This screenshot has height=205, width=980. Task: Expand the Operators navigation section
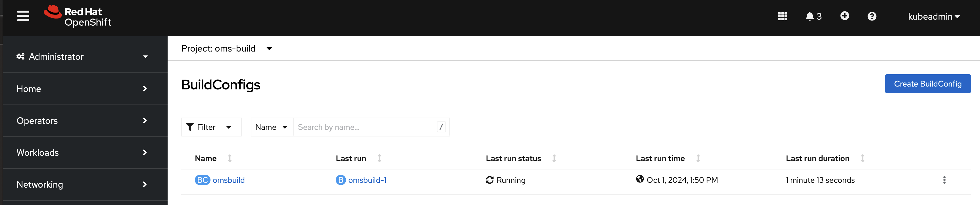[82, 120]
